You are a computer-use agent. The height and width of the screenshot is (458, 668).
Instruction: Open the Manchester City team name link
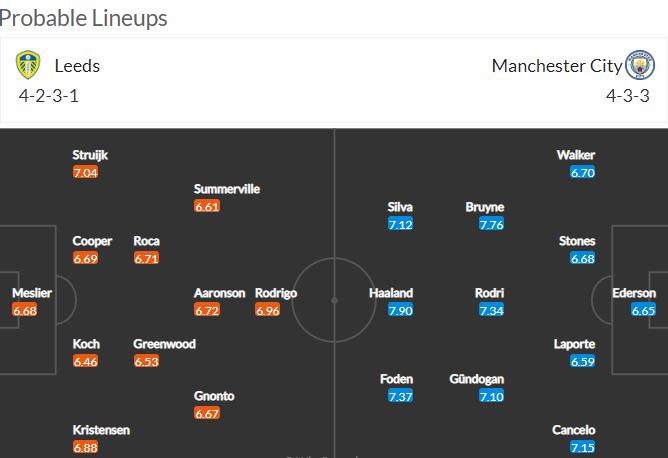click(557, 66)
